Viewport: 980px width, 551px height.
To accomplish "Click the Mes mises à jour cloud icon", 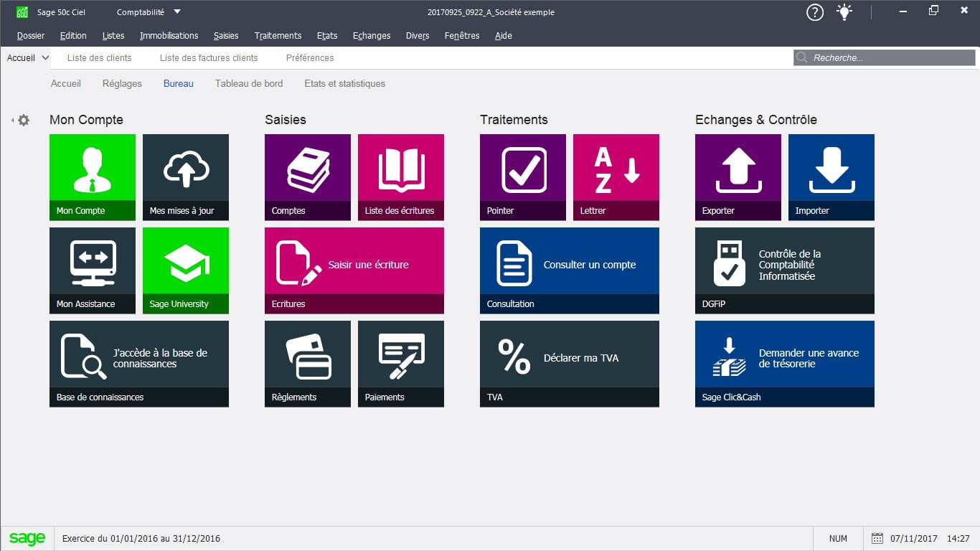I will click(x=186, y=169).
